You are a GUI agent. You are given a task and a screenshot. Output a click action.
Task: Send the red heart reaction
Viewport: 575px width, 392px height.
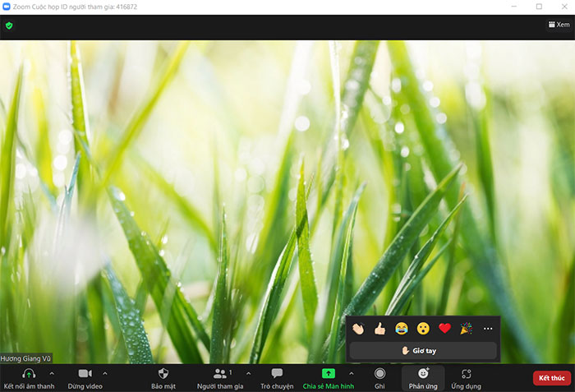pyautogui.click(x=444, y=329)
